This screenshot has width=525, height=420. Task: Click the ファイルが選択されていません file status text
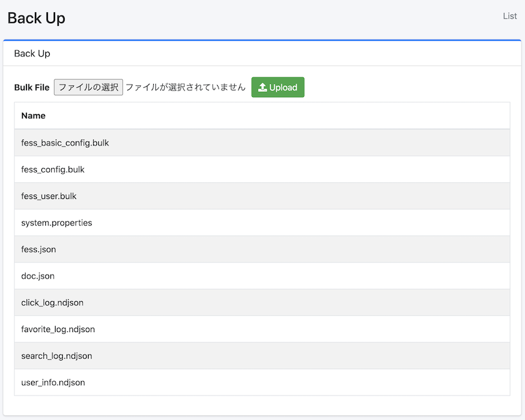(186, 87)
